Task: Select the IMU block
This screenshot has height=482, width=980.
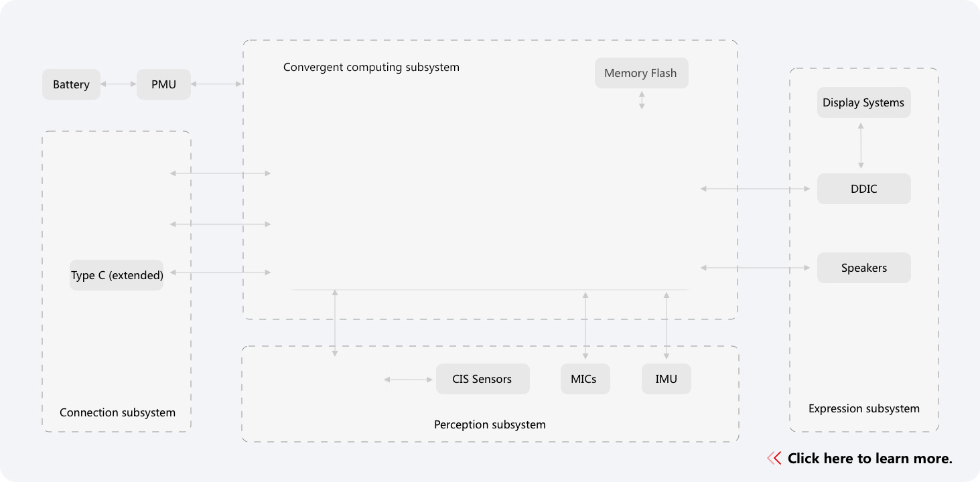Action: click(666, 379)
